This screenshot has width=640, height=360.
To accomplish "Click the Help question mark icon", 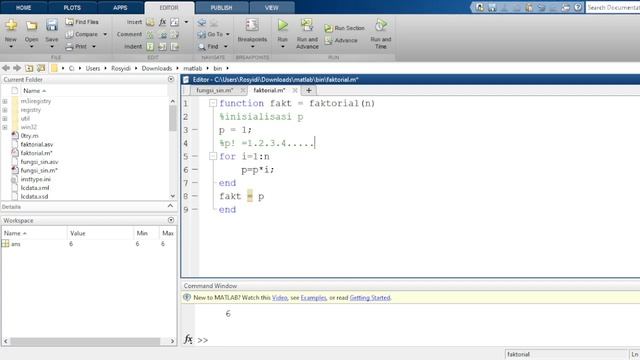I will click(x=578, y=7).
